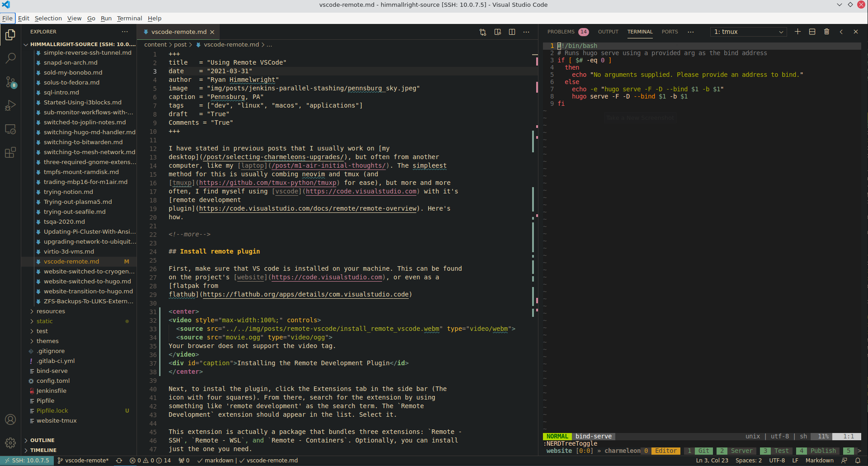Expand the OUTLINE section

coord(42,440)
